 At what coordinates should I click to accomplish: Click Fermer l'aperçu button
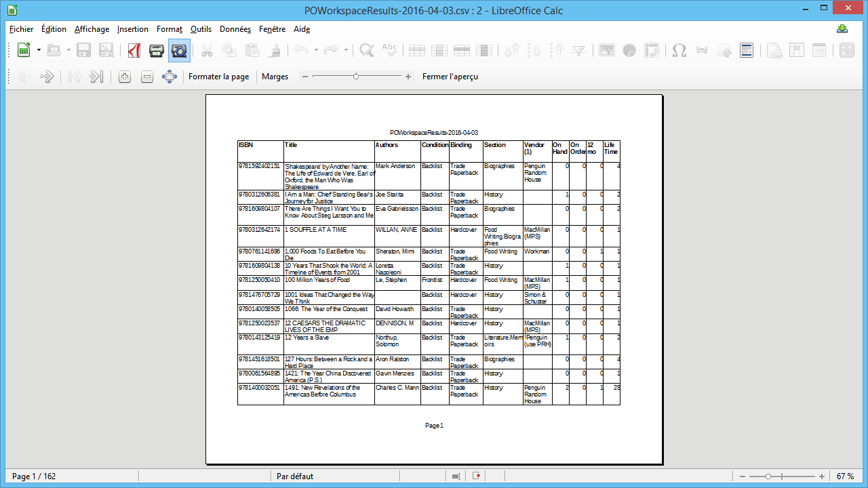coord(450,77)
